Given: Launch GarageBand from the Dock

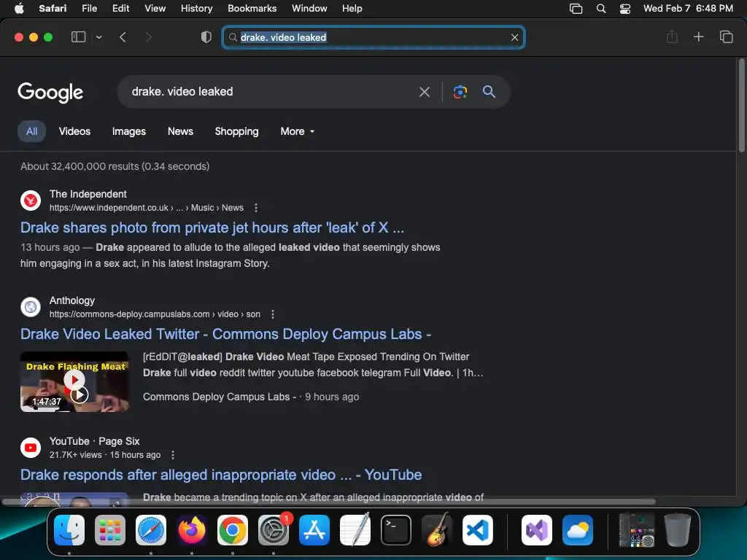Looking at the screenshot, I should point(437,530).
